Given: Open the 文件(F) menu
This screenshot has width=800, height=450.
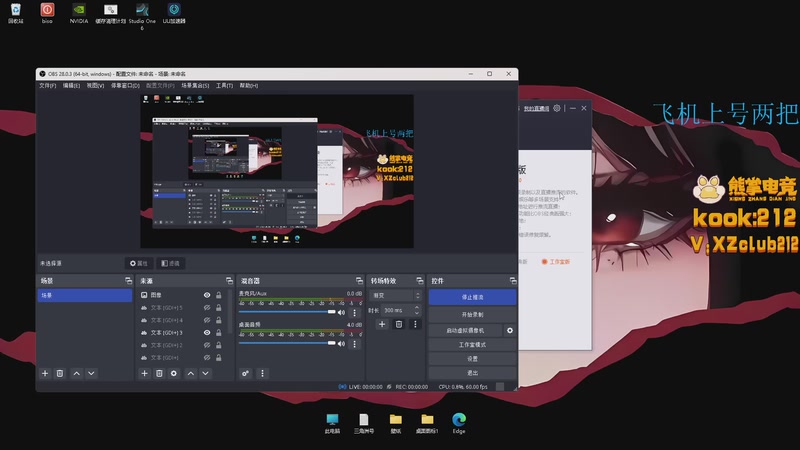Looking at the screenshot, I should tap(47, 86).
